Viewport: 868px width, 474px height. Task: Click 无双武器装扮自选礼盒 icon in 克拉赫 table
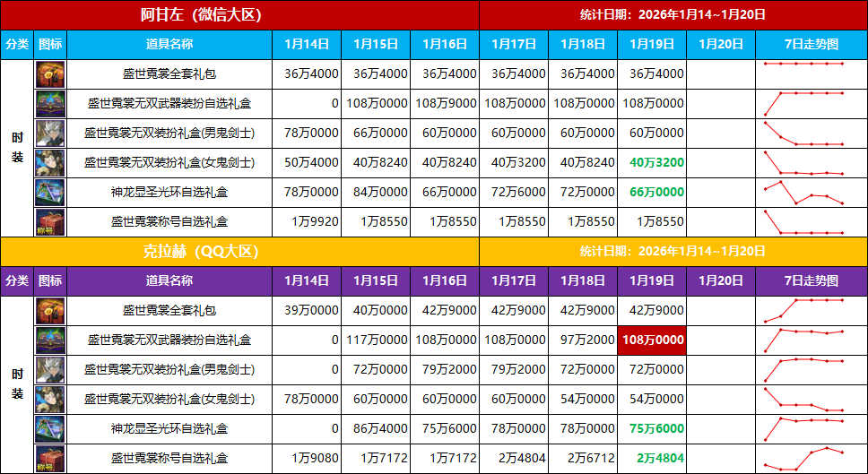[x=50, y=340]
